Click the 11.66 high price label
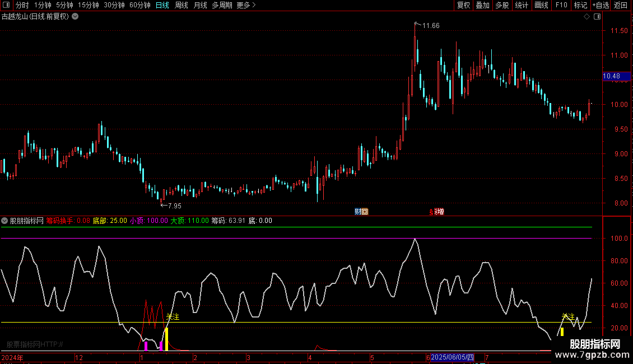Image resolution: width=633 pixels, height=364 pixels. [431, 26]
